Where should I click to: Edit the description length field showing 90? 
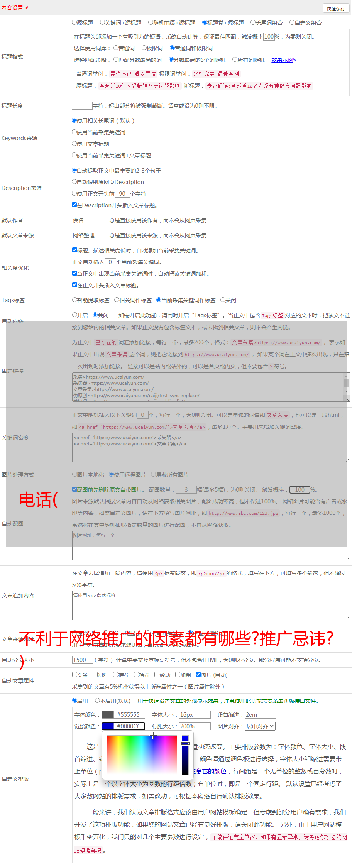122,194
